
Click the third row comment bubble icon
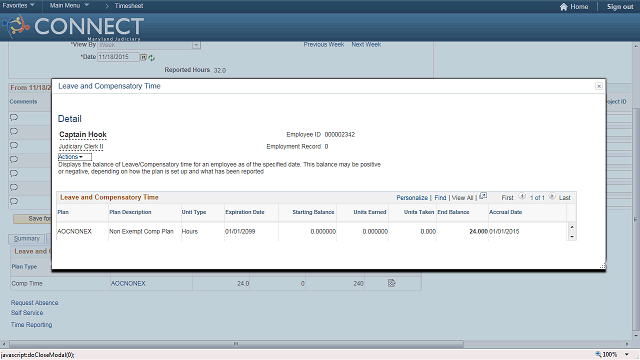click(14, 145)
